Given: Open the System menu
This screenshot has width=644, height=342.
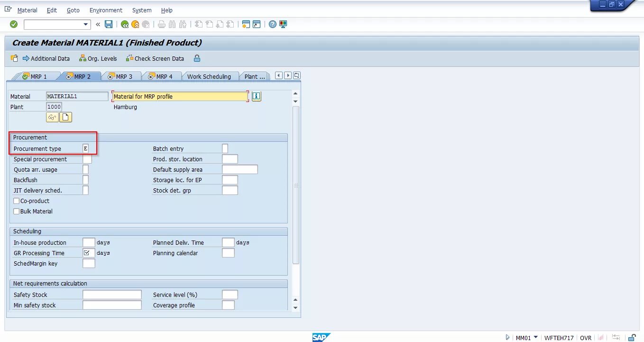Looking at the screenshot, I should tap(142, 10).
